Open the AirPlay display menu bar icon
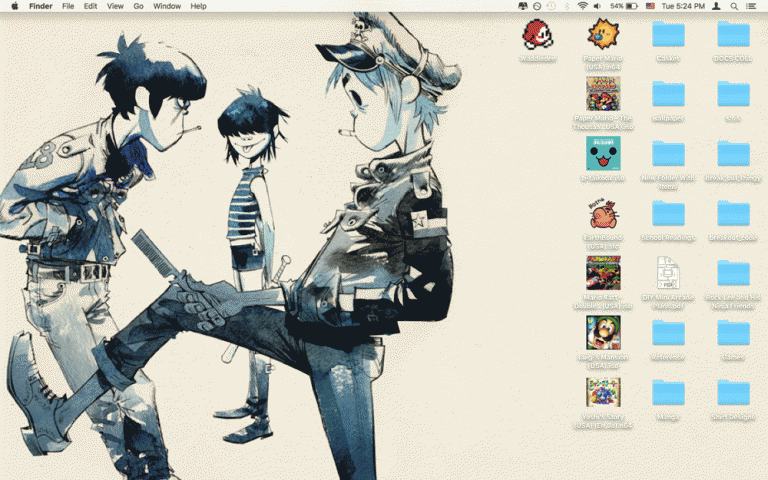The height and width of the screenshot is (480, 768). (x=523, y=6)
